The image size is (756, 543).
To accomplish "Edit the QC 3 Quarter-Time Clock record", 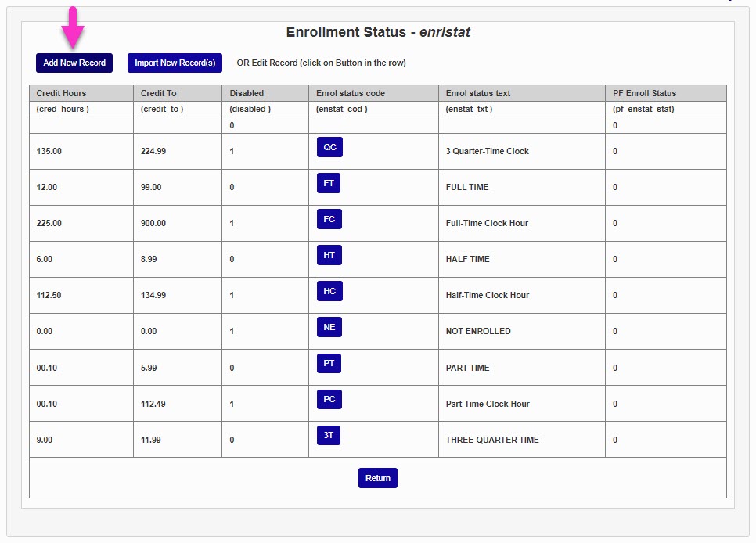I will [329, 147].
